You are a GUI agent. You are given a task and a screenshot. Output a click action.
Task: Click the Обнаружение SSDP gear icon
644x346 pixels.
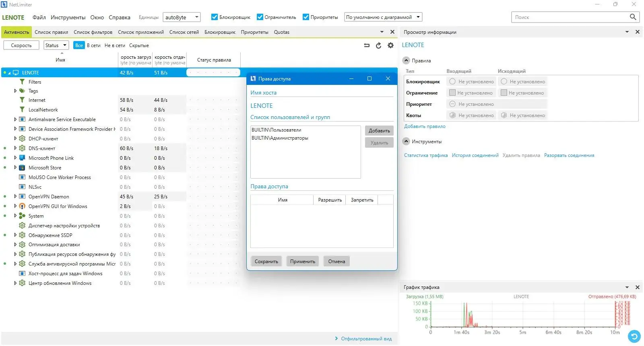point(22,235)
